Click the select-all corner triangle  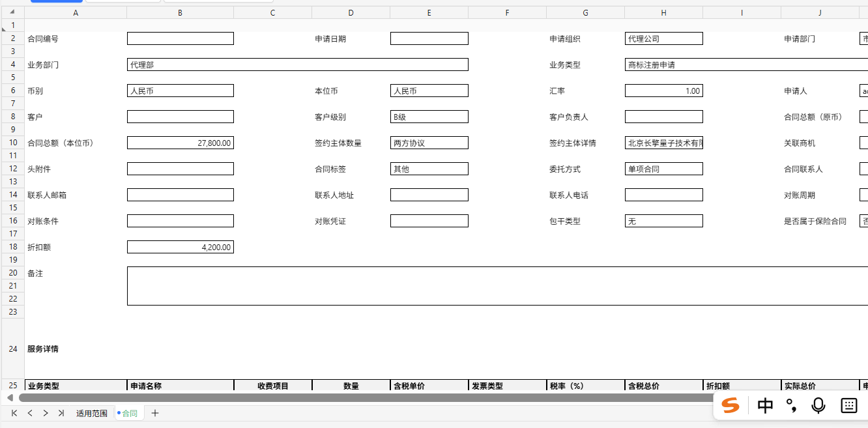click(x=12, y=13)
